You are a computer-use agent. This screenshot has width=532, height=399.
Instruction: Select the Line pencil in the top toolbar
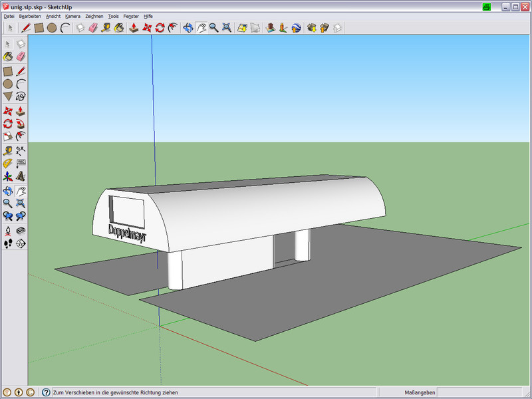point(26,28)
